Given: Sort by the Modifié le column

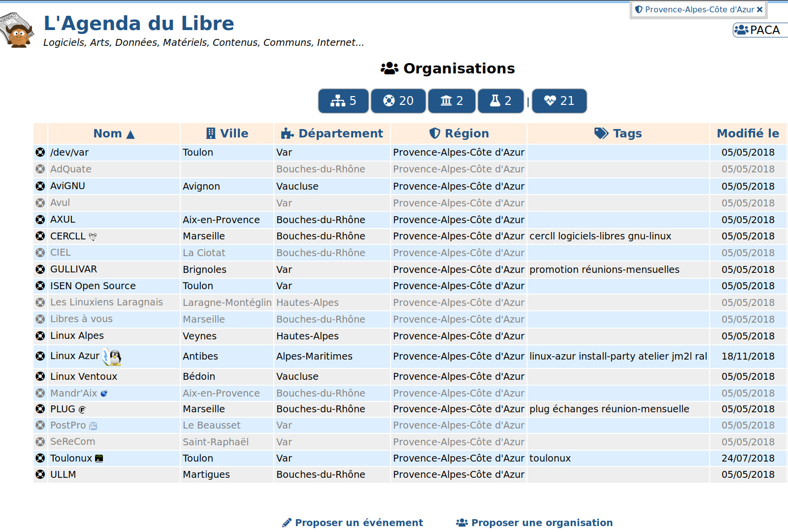Looking at the screenshot, I should (748, 133).
